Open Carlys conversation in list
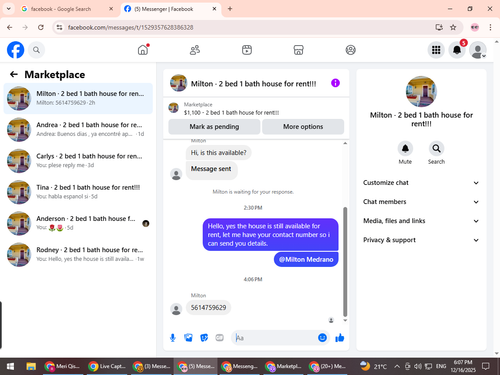The image size is (500, 375). [x=78, y=161]
